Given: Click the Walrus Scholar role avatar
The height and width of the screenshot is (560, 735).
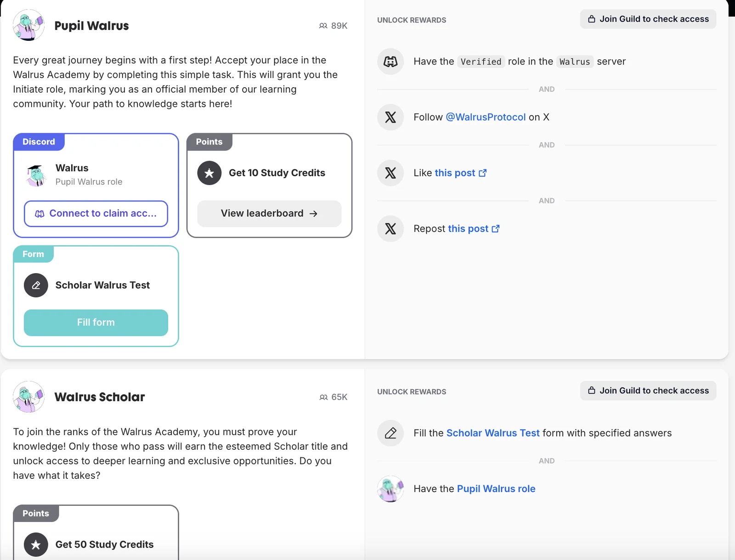Looking at the screenshot, I should [x=28, y=397].
